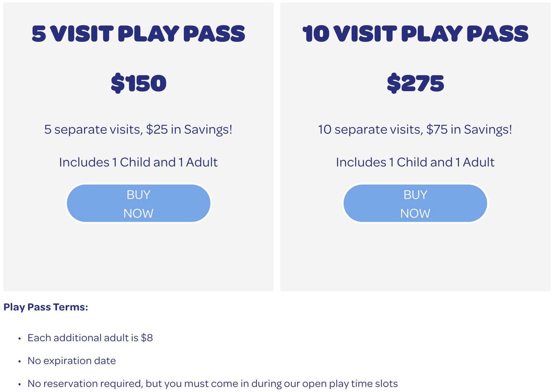Screen dimensions: 554x392
Task: Buy the 10 Visit Play Pass now
Action: click(x=415, y=203)
